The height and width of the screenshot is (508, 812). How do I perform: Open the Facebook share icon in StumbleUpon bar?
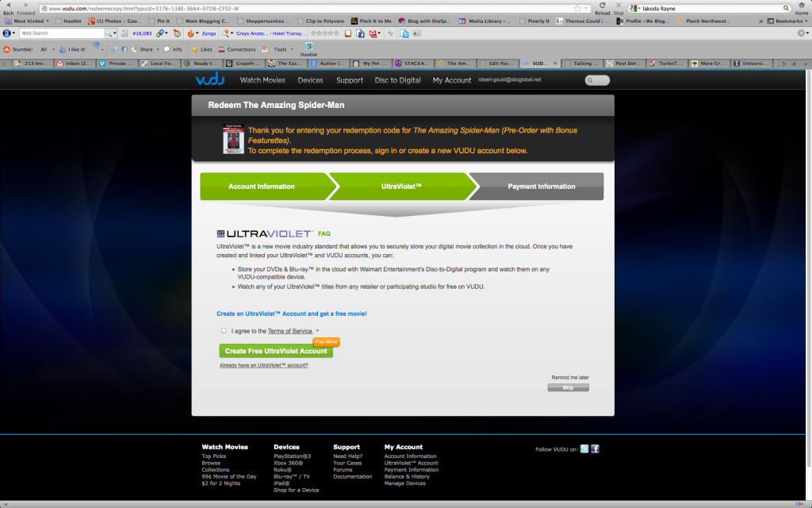coord(124,49)
